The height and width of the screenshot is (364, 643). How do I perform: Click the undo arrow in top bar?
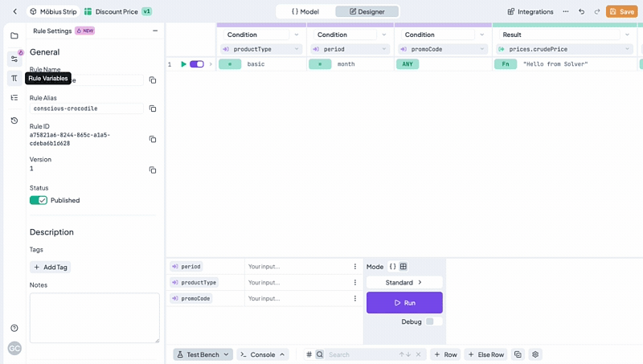[581, 11]
